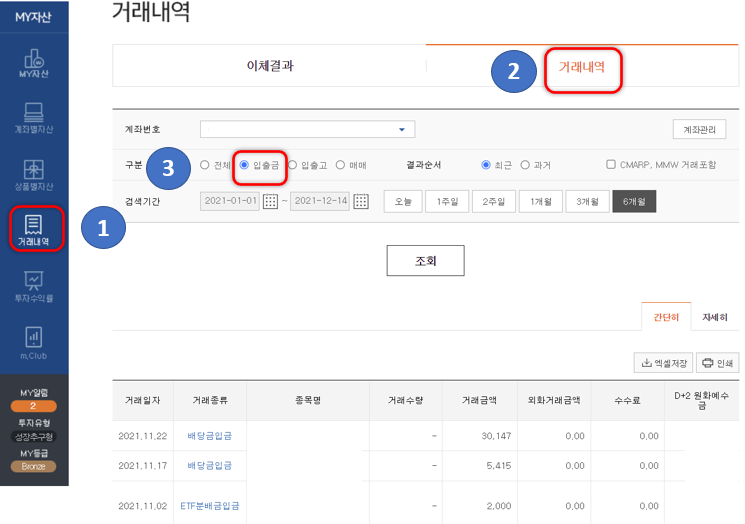The height and width of the screenshot is (524, 745).
Task: Open 상품별자산 gift box icon in sidebar
Action: point(34,175)
